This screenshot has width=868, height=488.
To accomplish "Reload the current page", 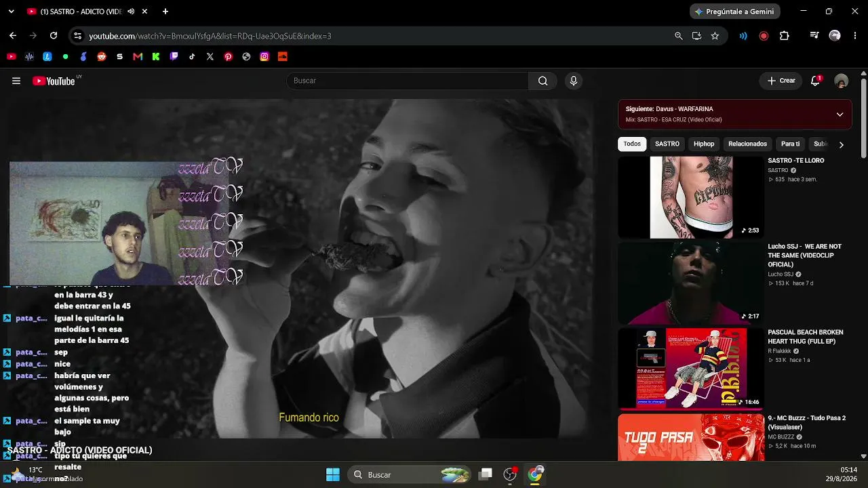I will tap(54, 36).
